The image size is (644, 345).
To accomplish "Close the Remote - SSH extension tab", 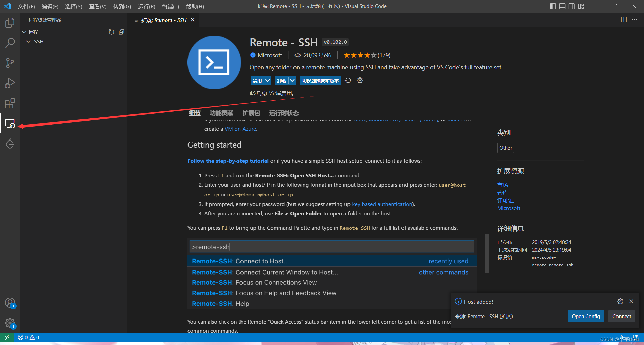I will point(193,20).
